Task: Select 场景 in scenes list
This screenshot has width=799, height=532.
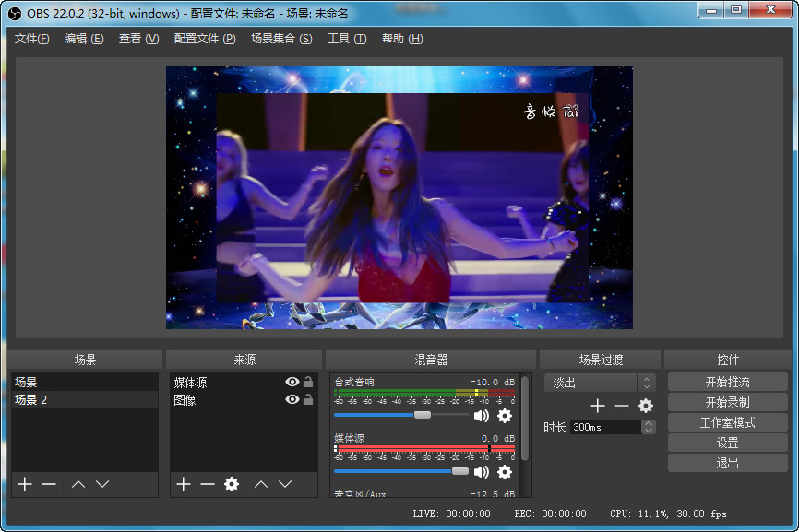Action: click(x=85, y=382)
